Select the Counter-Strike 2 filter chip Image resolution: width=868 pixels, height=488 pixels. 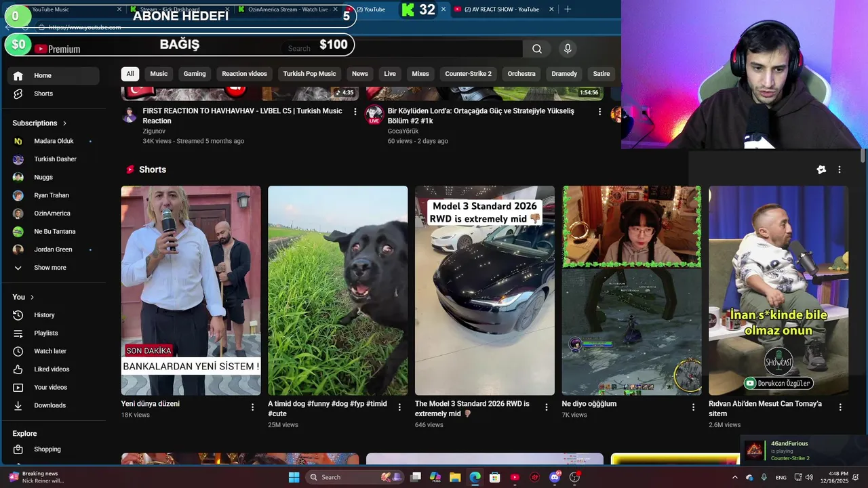[468, 74]
